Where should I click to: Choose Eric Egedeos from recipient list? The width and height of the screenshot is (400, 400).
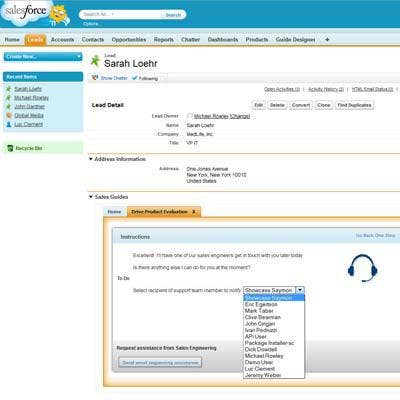click(261, 304)
